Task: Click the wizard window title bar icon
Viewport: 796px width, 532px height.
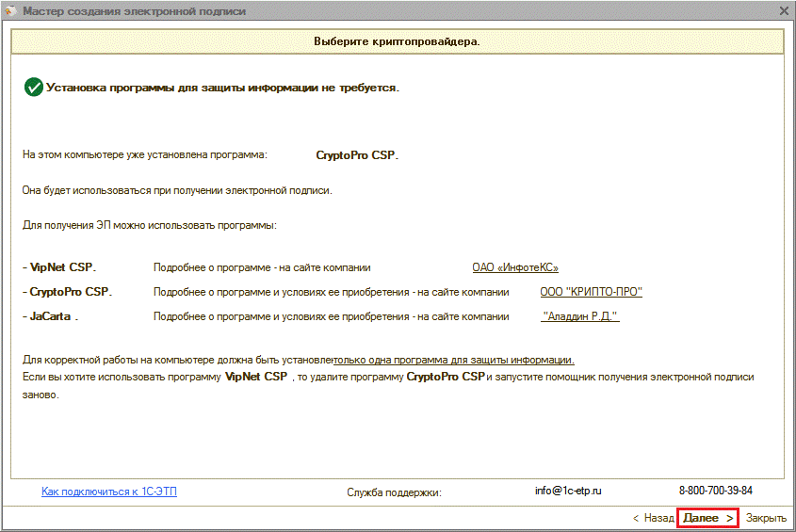Action: [x=10, y=10]
